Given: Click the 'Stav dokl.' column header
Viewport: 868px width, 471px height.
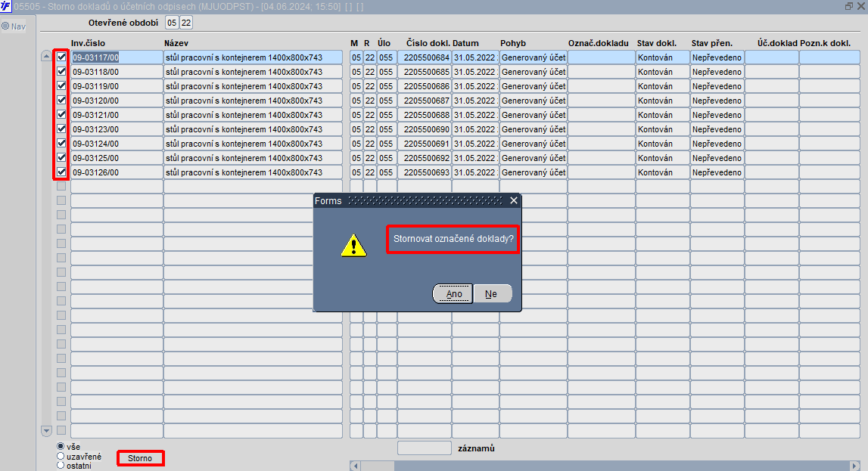Looking at the screenshot, I should (x=657, y=43).
